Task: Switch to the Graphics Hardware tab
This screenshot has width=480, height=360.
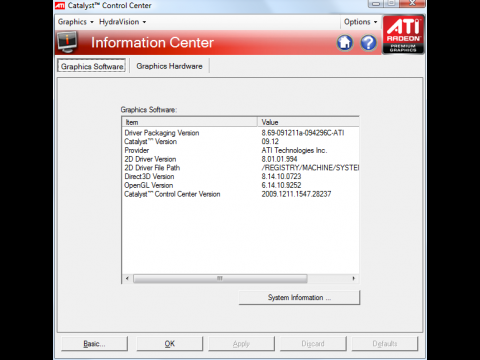Action: pos(169,66)
